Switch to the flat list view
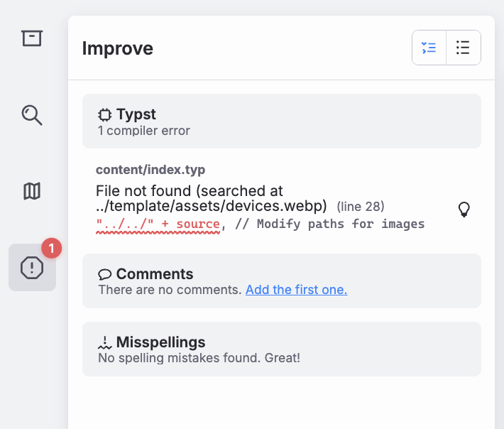Viewport: 504px width, 429px height. [463, 48]
